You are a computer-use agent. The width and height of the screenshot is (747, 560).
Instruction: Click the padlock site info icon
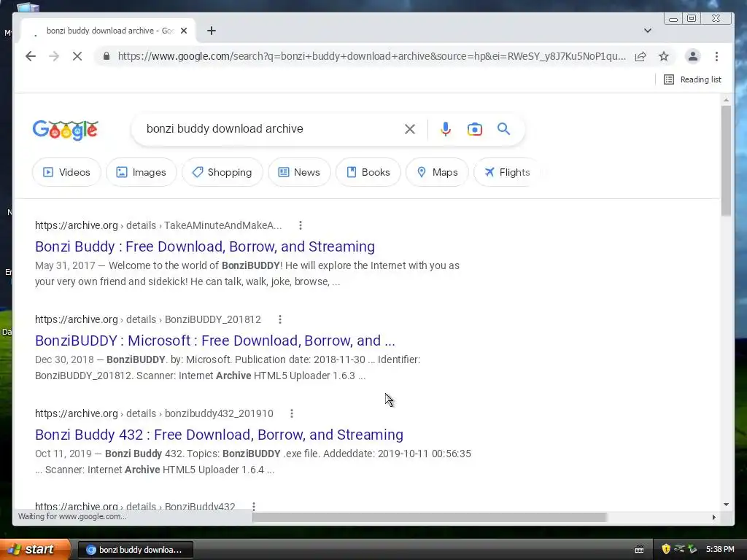[x=107, y=56]
